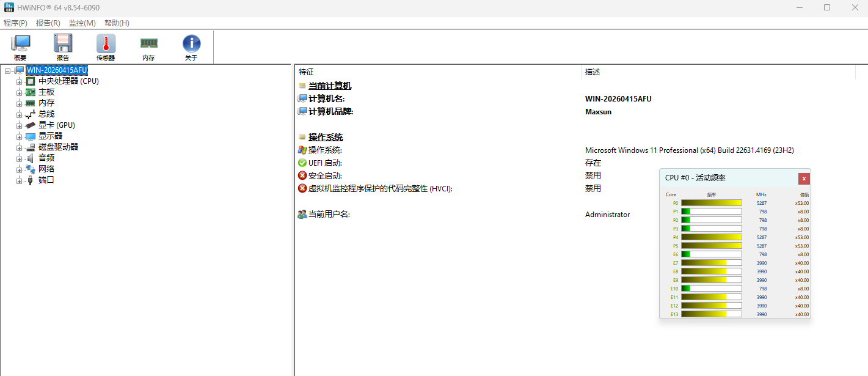This screenshot has height=376, width=868.
Task: Click the 报告 save report icon
Action: pos(63,44)
